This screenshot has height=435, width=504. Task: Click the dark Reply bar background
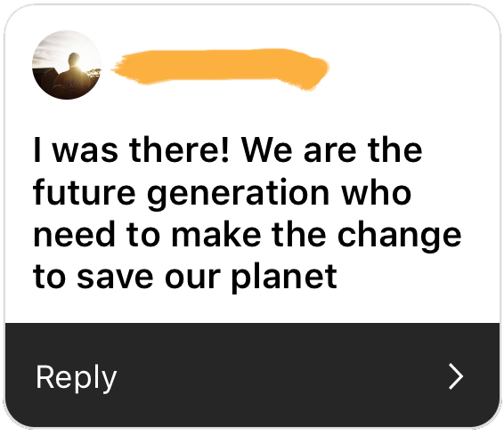click(252, 375)
